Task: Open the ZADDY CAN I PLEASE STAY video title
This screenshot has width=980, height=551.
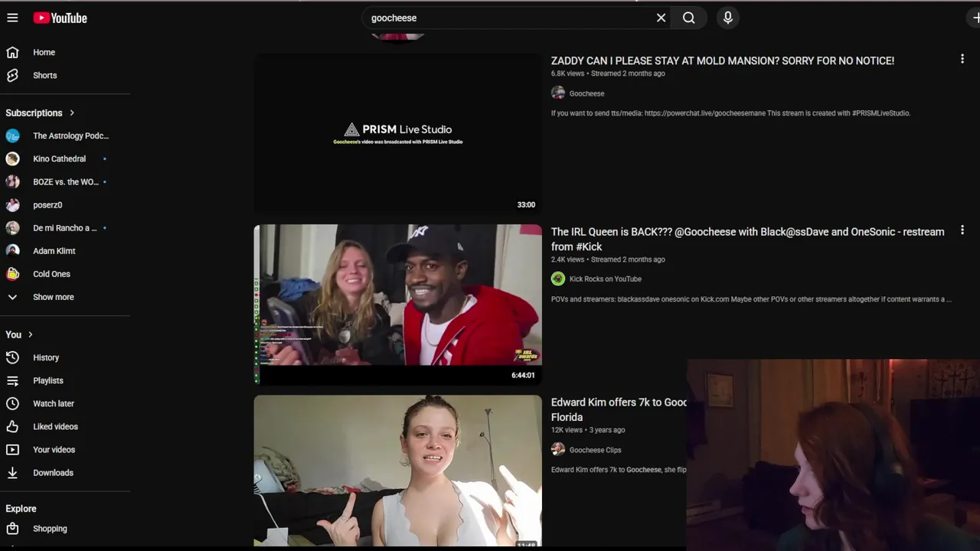Action: coord(723,60)
